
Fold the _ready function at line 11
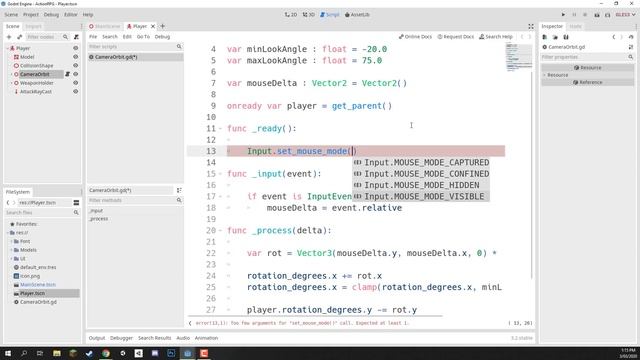[220, 129]
